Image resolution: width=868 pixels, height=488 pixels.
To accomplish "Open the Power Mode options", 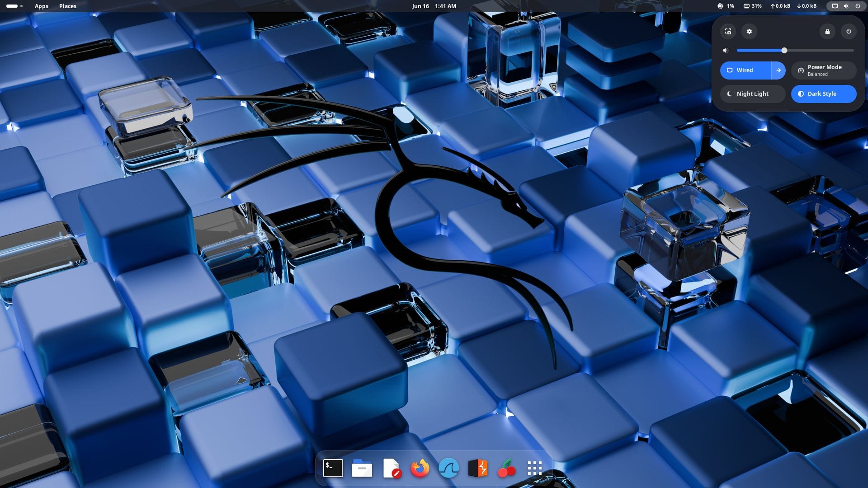I will click(823, 70).
